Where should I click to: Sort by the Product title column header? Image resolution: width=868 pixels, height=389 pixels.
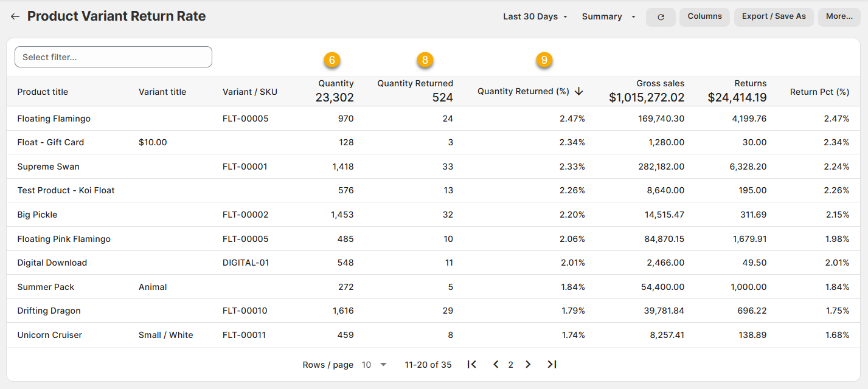click(43, 92)
